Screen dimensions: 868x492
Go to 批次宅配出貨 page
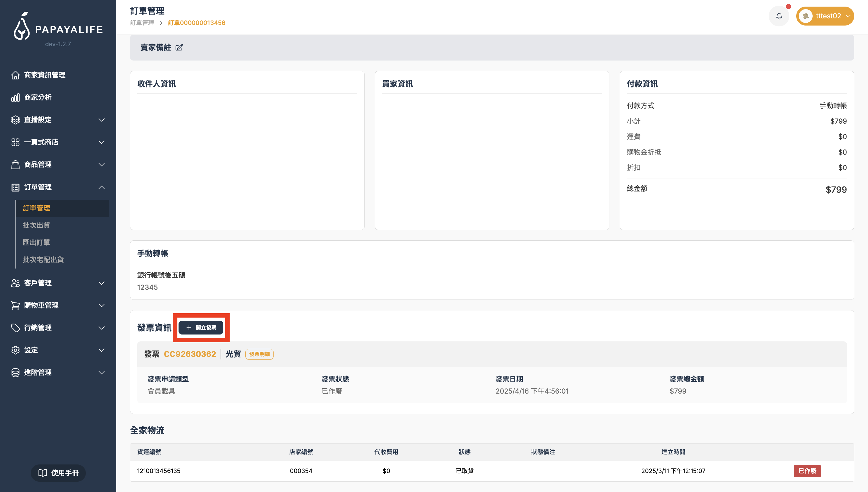click(43, 260)
